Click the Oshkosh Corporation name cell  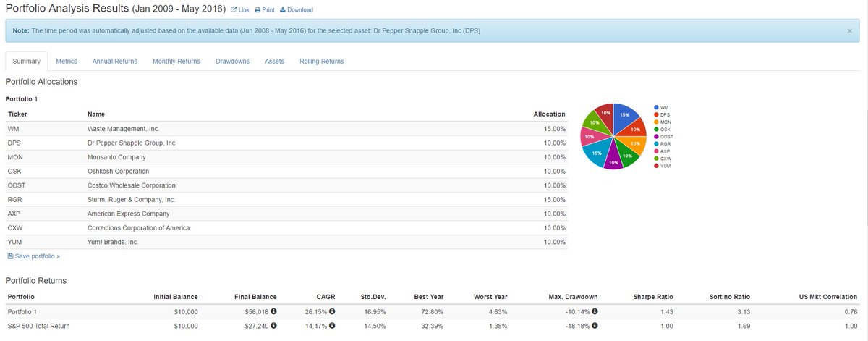click(x=118, y=172)
